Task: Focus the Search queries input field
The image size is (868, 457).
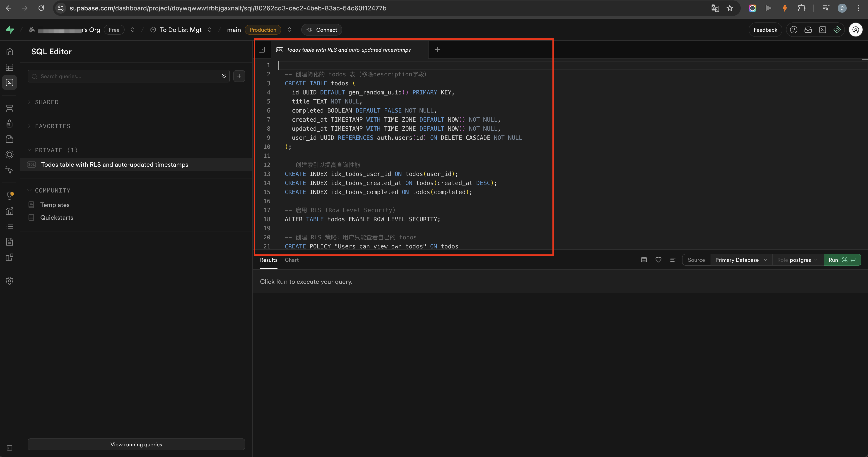Action: point(128,76)
